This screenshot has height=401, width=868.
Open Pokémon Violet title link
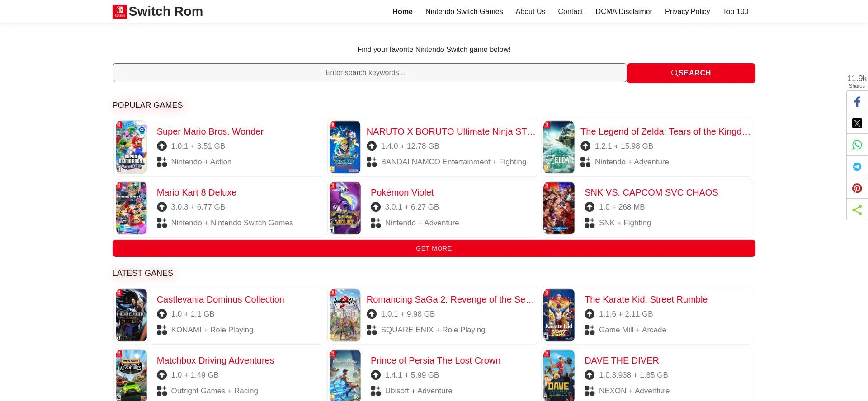[x=402, y=192]
